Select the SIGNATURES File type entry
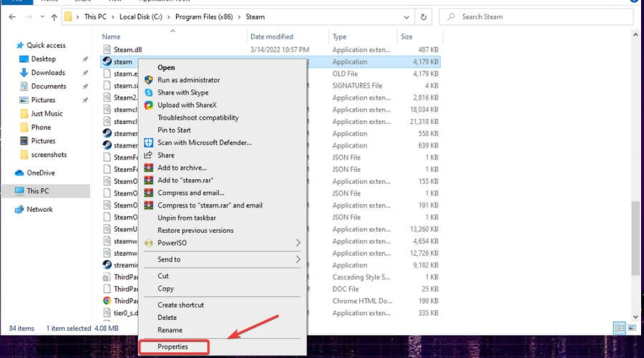 (x=357, y=85)
